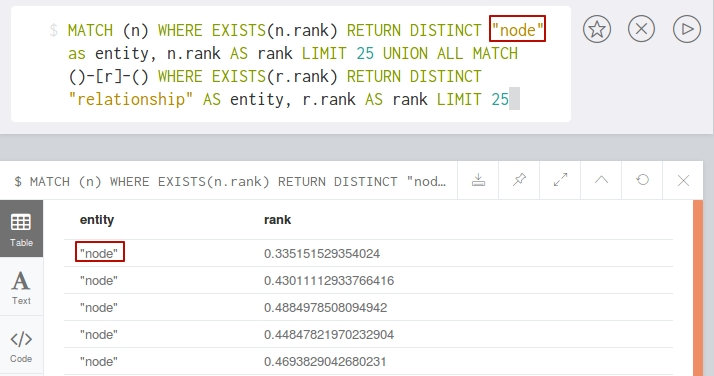Viewport: 714px width, 376px height.
Task: Switch to Code view
Action: point(21,346)
